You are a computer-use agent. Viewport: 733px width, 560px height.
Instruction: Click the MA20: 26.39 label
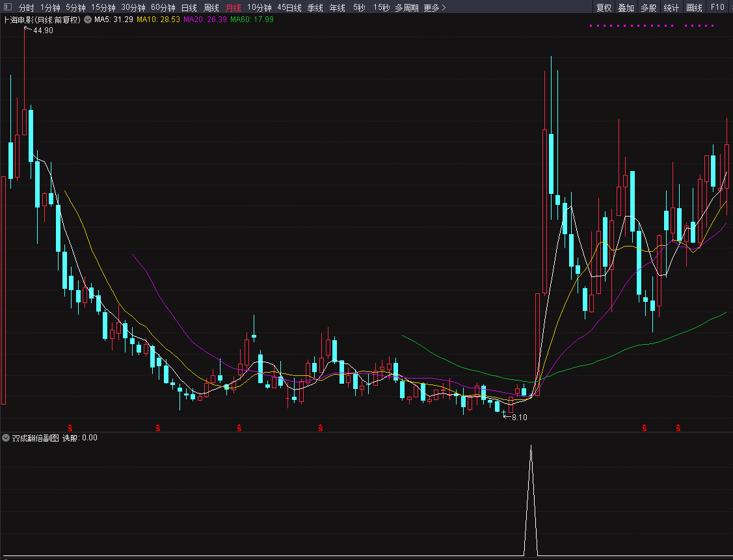tap(205, 20)
